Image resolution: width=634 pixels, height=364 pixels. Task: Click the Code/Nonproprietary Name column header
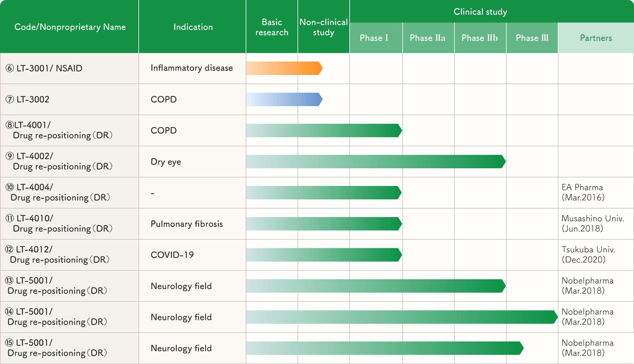(69, 27)
